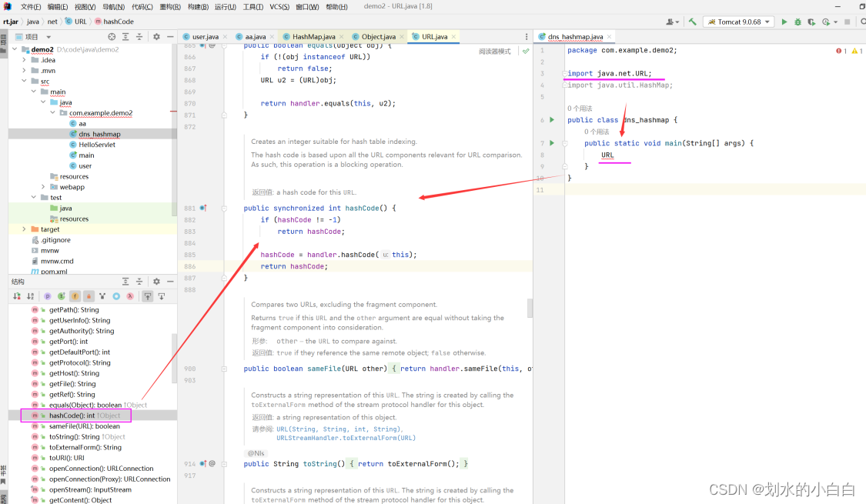Expand all in the structure panel
The image size is (866, 504).
[125, 281]
